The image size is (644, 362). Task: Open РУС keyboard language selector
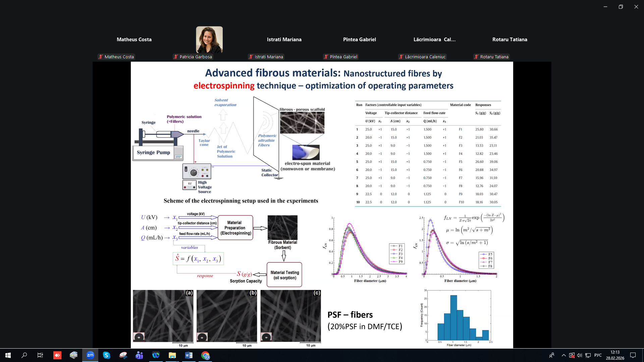[x=598, y=355]
